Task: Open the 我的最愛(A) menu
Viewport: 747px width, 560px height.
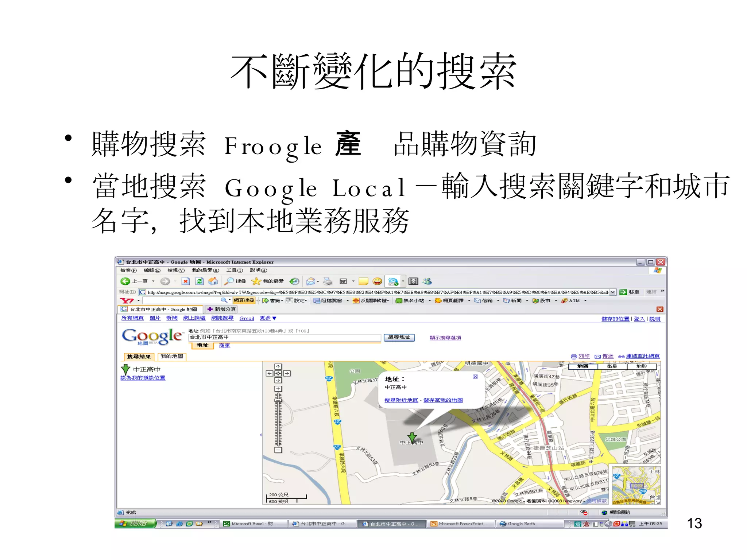Action: pyautogui.click(x=206, y=271)
